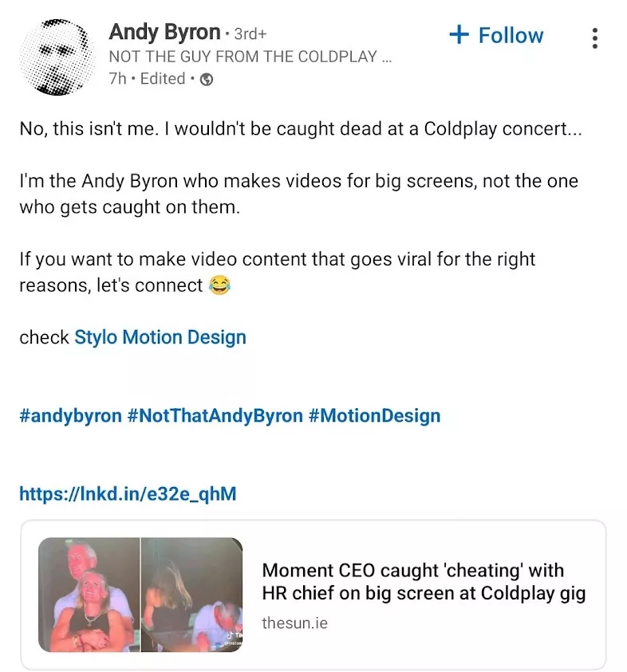The width and height of the screenshot is (627, 672).
Task: Click the globe public visibility icon
Action: (x=207, y=79)
